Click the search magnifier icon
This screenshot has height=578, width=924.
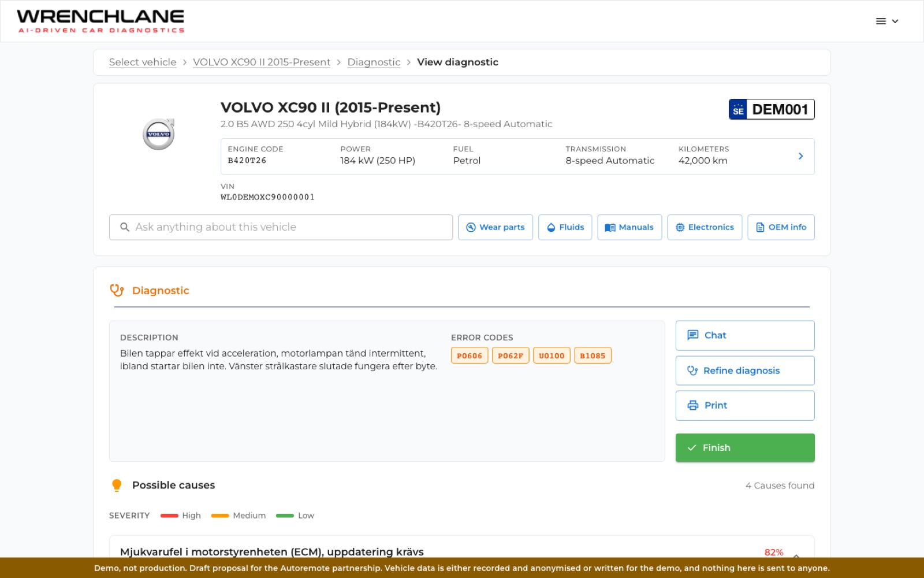point(125,227)
